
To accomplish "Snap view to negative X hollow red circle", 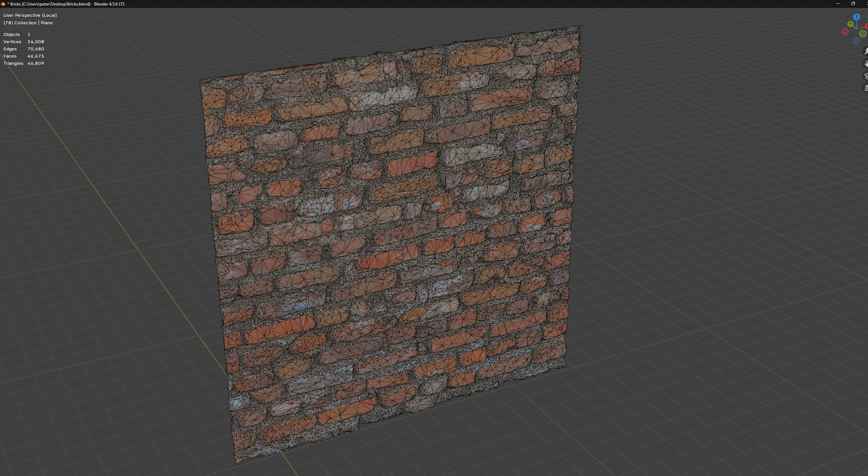I will 845,32.
